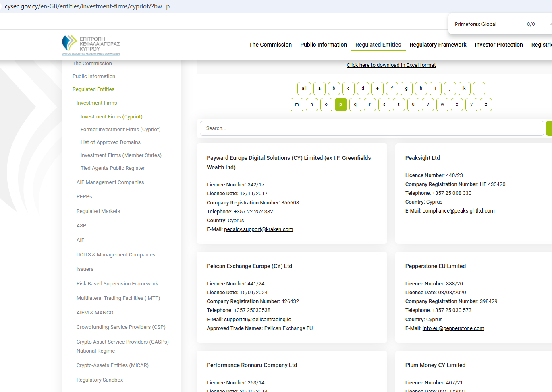
Task: Go to Crypto-Assets Entities (MiCAR)
Action: pos(112,365)
